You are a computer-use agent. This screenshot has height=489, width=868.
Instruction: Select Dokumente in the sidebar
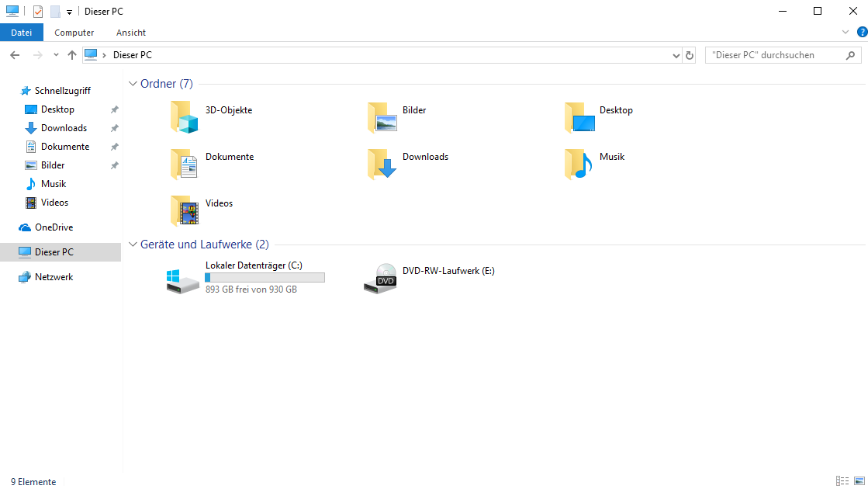66,147
